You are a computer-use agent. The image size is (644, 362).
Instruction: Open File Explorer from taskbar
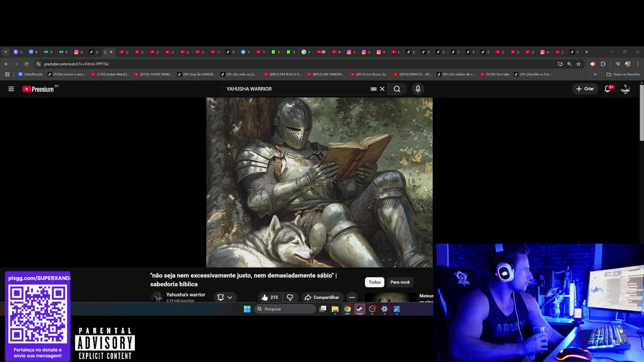click(335, 309)
